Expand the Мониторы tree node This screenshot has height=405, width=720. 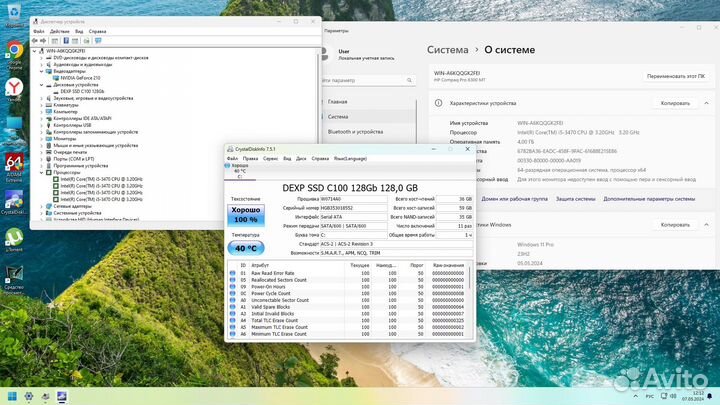pyautogui.click(x=41, y=139)
